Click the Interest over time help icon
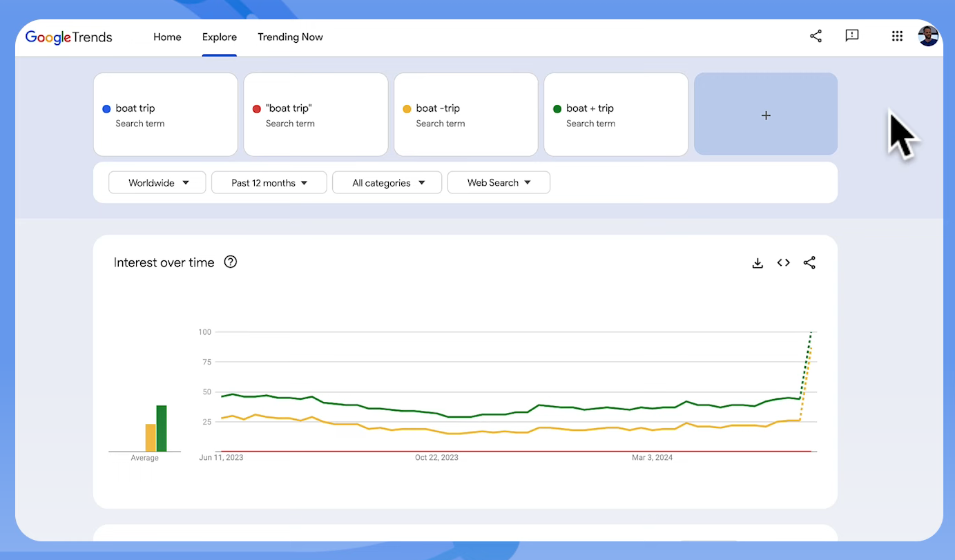 (x=231, y=262)
